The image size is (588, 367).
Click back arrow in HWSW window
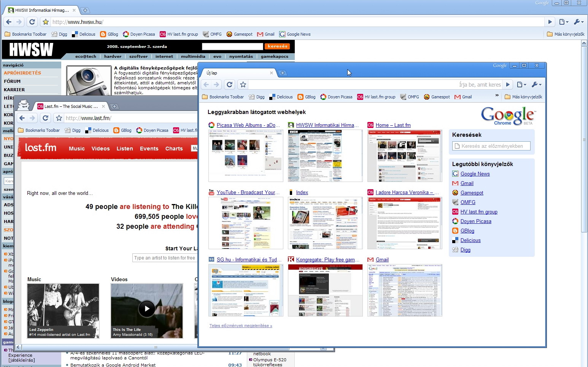[9, 22]
